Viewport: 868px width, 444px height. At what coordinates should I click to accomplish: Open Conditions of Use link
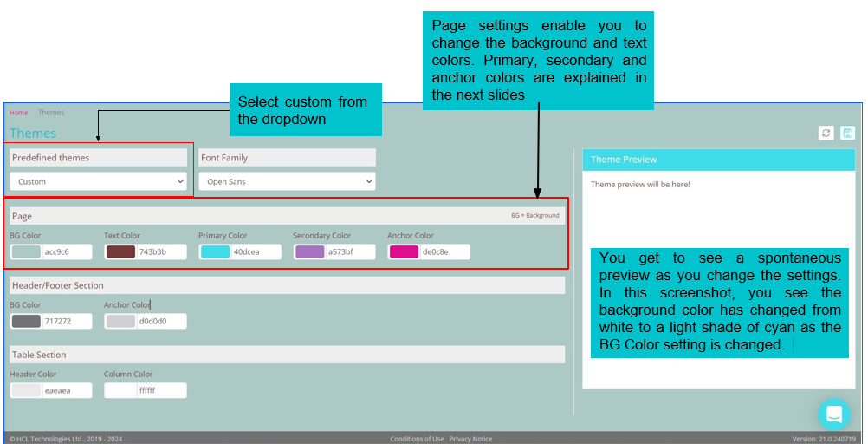(417, 439)
